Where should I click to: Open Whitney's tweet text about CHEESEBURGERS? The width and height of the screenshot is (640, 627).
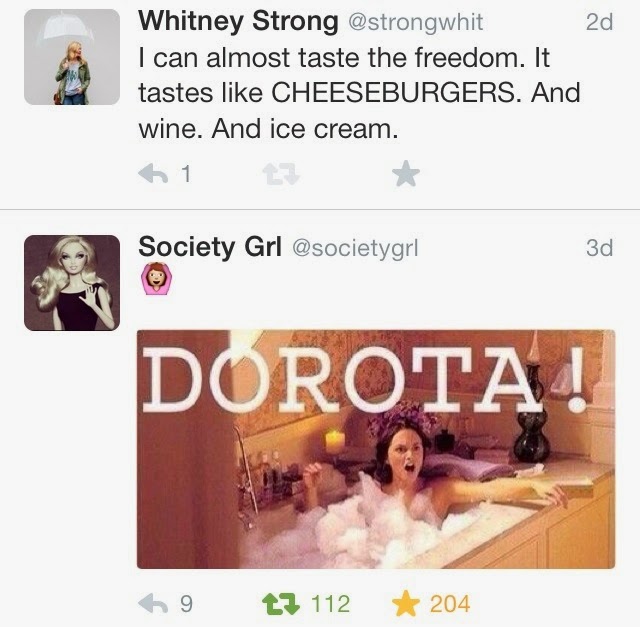coord(359,93)
